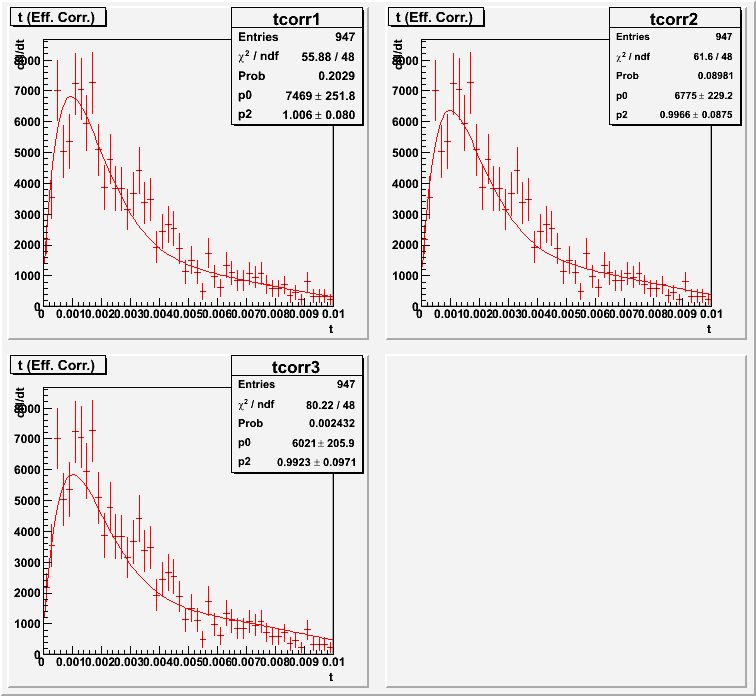
Task: Select the p2 row in tcorr1 stats box
Action: [295, 115]
